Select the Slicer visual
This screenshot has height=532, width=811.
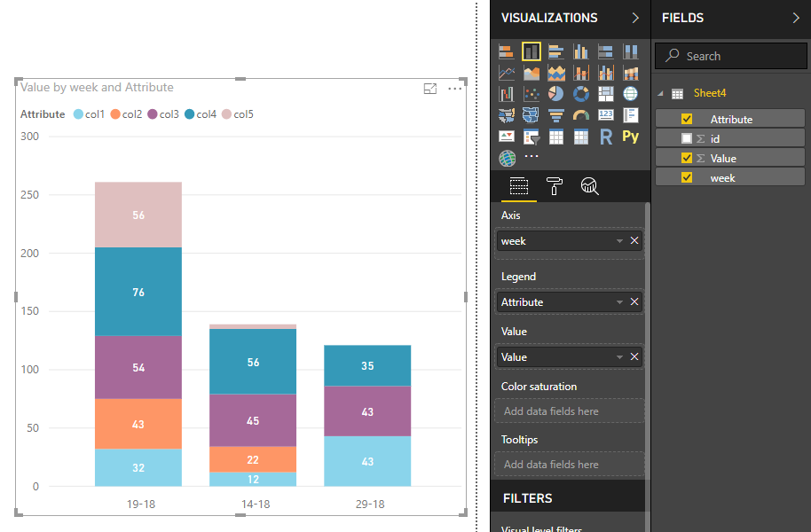(x=531, y=137)
